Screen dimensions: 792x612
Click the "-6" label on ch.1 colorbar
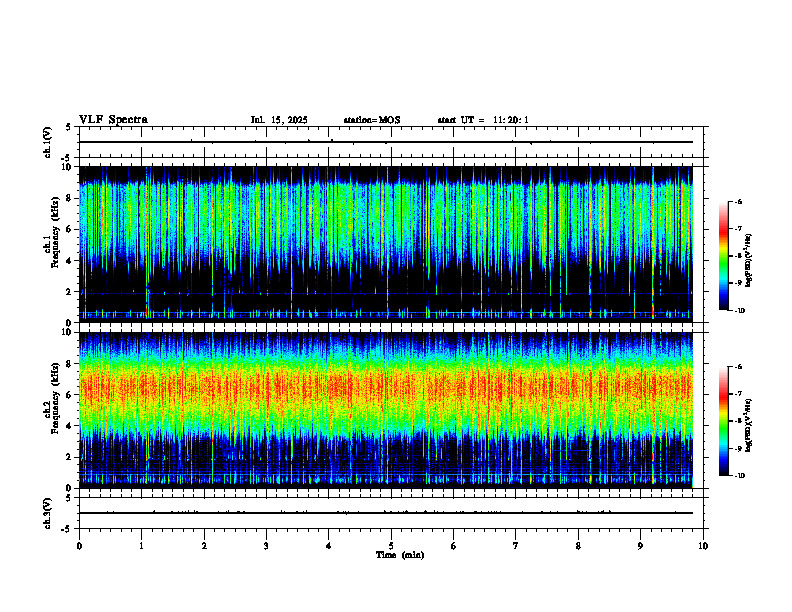click(x=738, y=201)
